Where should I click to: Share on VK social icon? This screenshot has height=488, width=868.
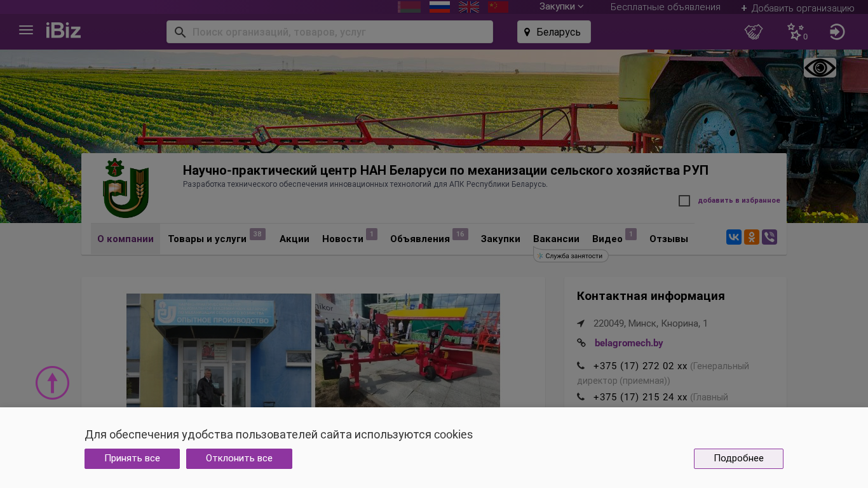point(734,237)
